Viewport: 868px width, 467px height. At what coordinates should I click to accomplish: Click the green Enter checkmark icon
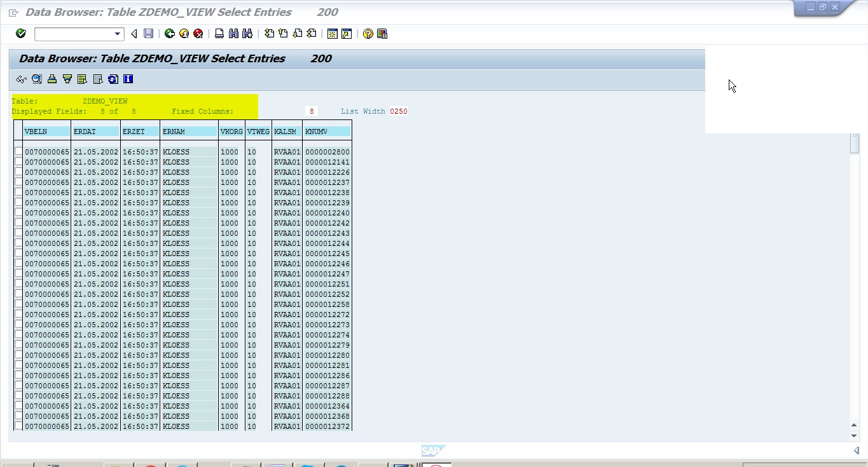coord(20,34)
